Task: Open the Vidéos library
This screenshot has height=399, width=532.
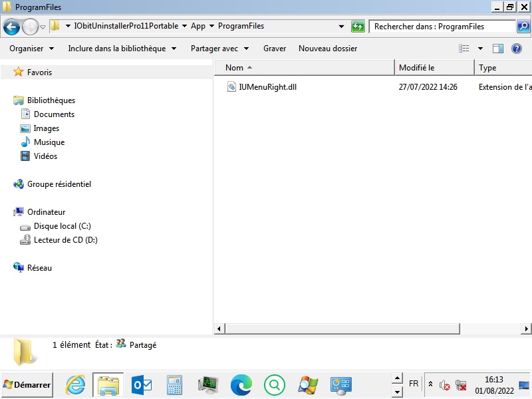Action: (x=45, y=156)
